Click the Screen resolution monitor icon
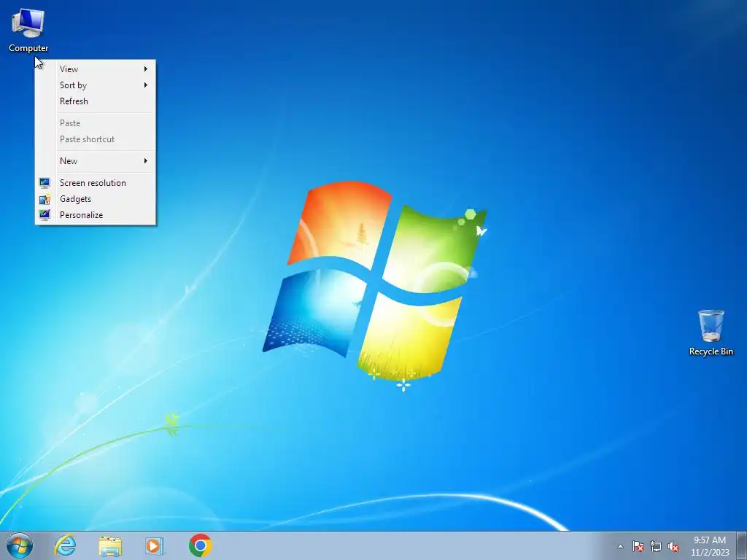747x560 pixels. click(x=44, y=183)
